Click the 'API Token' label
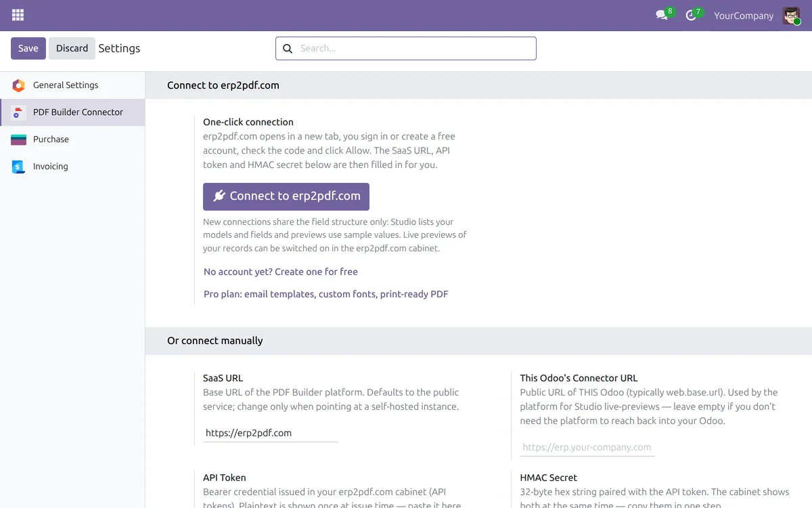The image size is (812, 508). point(225,478)
